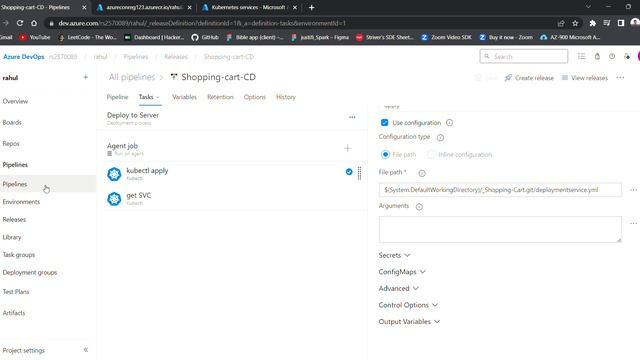Expand the Output Variables section
Image resolution: width=640 pixels, height=360 pixels.
pyautogui.click(x=409, y=322)
